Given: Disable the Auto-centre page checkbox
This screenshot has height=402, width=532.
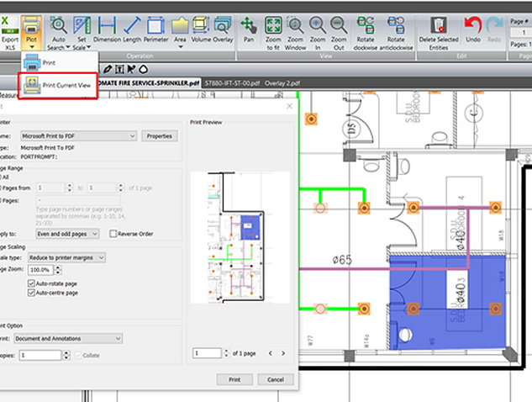Looking at the screenshot, I should (31, 294).
